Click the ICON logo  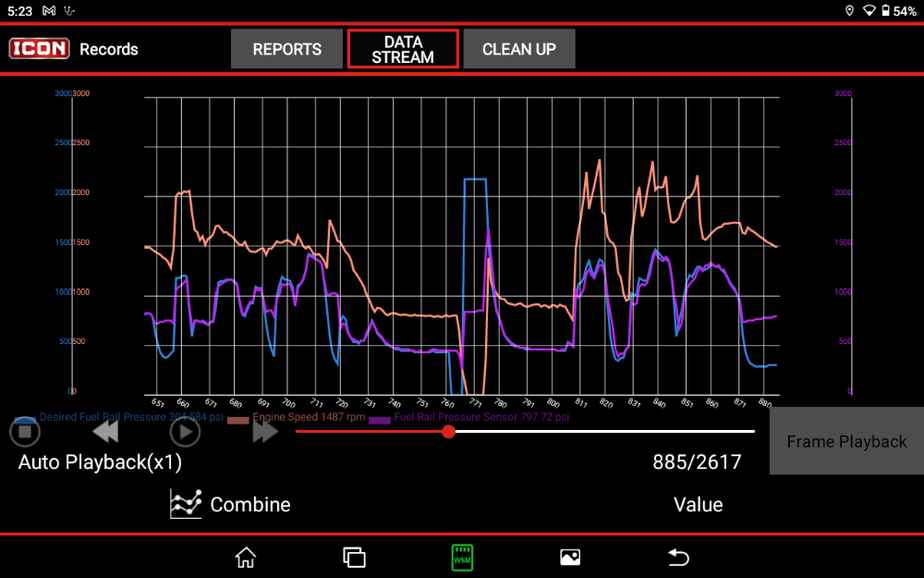pos(39,49)
